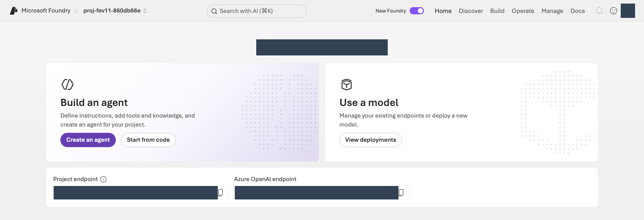This screenshot has height=220, width=644.
Task: Click the Project endpoint label
Action: [x=76, y=179]
